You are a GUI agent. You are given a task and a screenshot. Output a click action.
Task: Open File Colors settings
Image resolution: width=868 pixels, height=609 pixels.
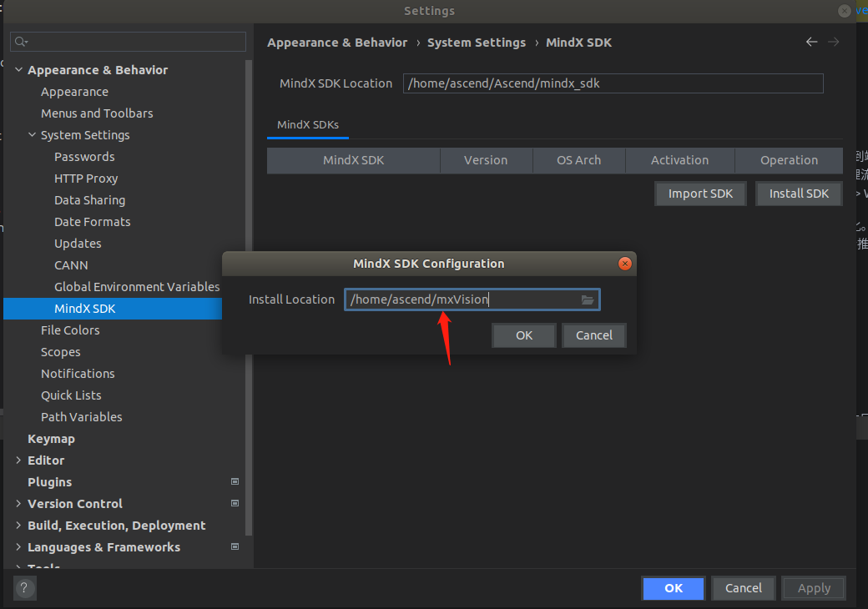[70, 330]
